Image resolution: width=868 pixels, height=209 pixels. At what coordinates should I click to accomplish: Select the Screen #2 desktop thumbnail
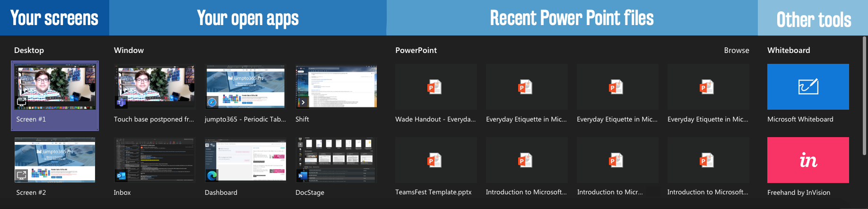(55, 160)
